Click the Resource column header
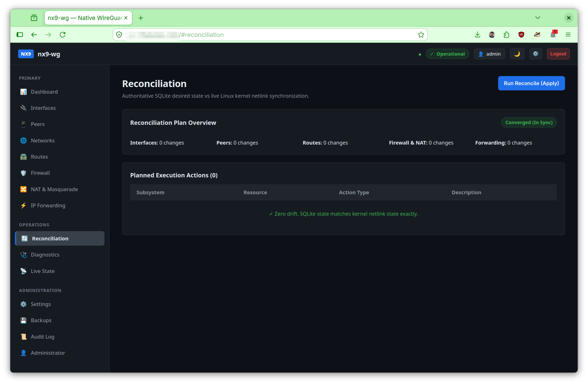This screenshot has height=384, width=588. coord(255,192)
